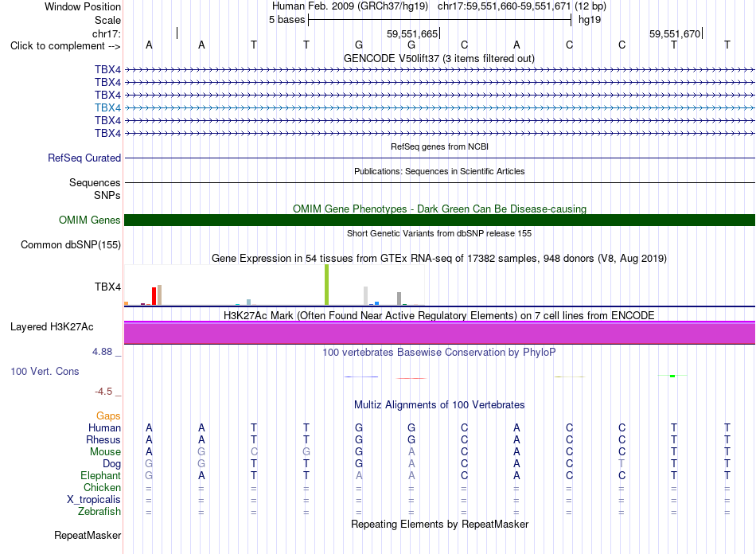Screen dimensions: 756x554
Task: Click the chr17:59,551,660-59,551,671 (12 bp) text
Action: pos(522,6)
